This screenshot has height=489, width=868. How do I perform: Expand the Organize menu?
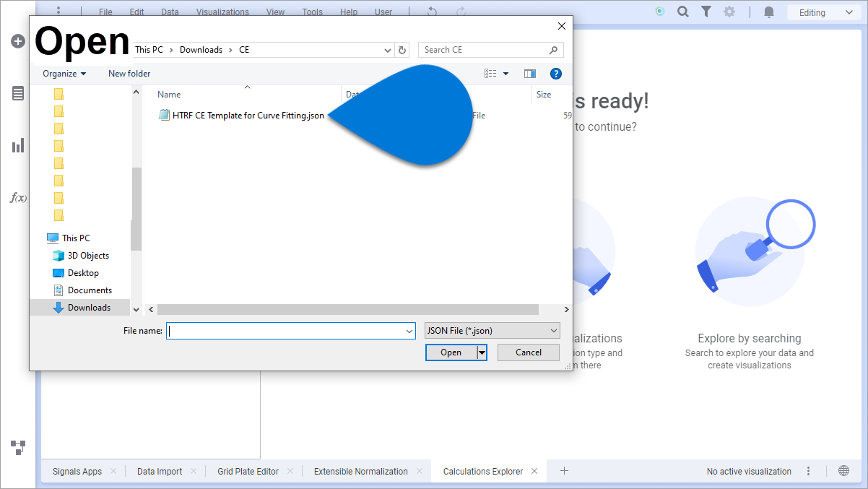[x=64, y=74]
